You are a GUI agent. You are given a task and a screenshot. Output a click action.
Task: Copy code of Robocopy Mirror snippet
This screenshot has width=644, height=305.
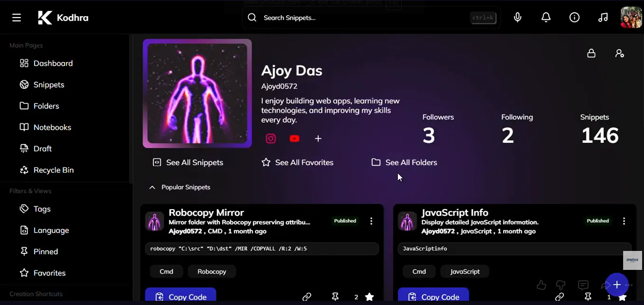[181, 296]
